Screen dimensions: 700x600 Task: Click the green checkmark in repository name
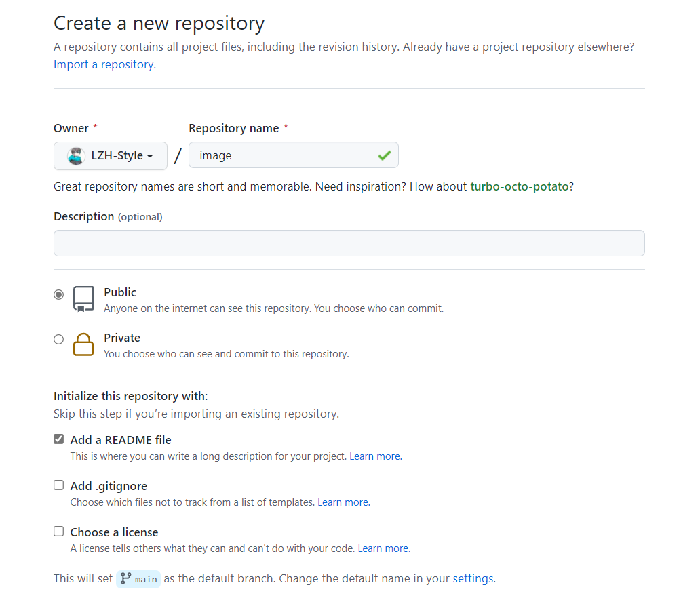point(385,155)
